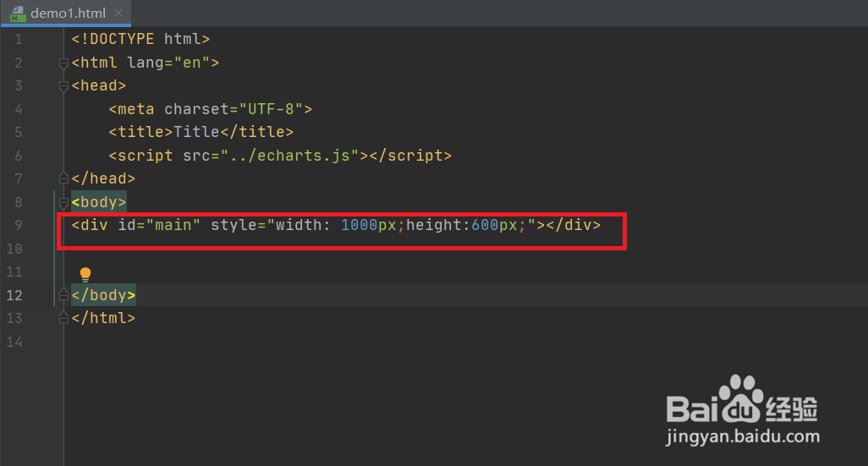Viewport: 868px width, 466px height.
Task: Toggle fold marker at closing html tag
Action: click(x=63, y=318)
